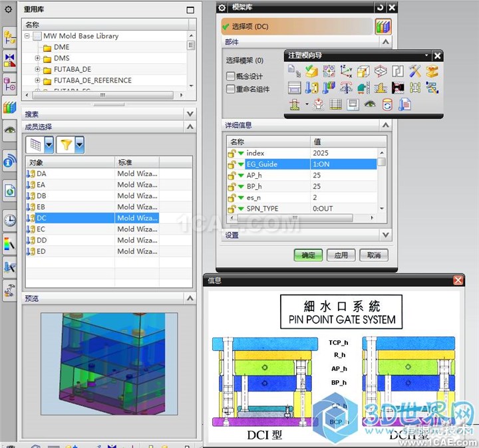Click the gear icon of mold base dialog
This screenshot has height=448, width=479.
pos(222,7)
